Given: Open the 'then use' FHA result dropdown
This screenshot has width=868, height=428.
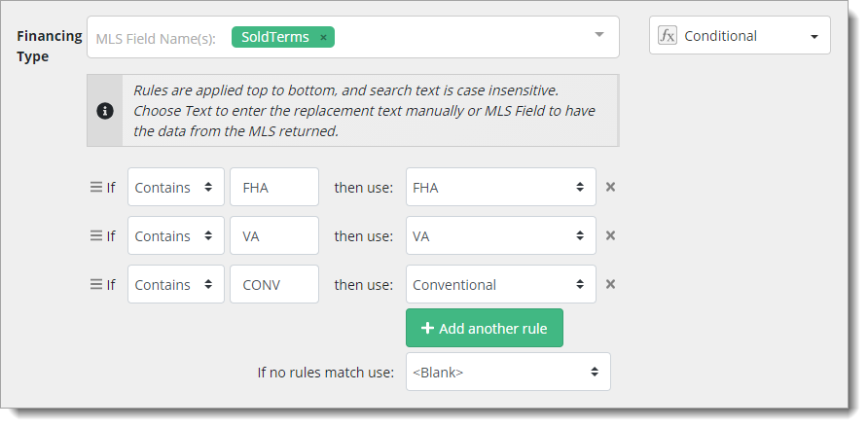Looking at the screenshot, I should 500,187.
